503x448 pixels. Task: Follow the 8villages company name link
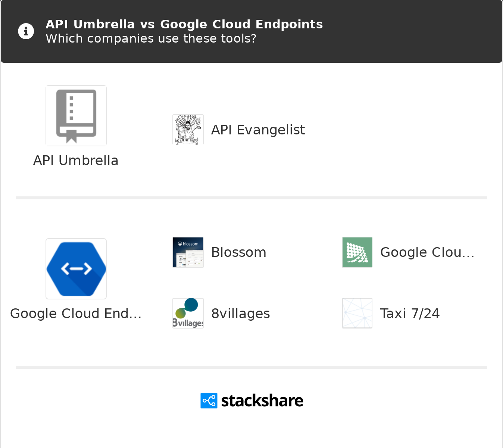coord(241,314)
